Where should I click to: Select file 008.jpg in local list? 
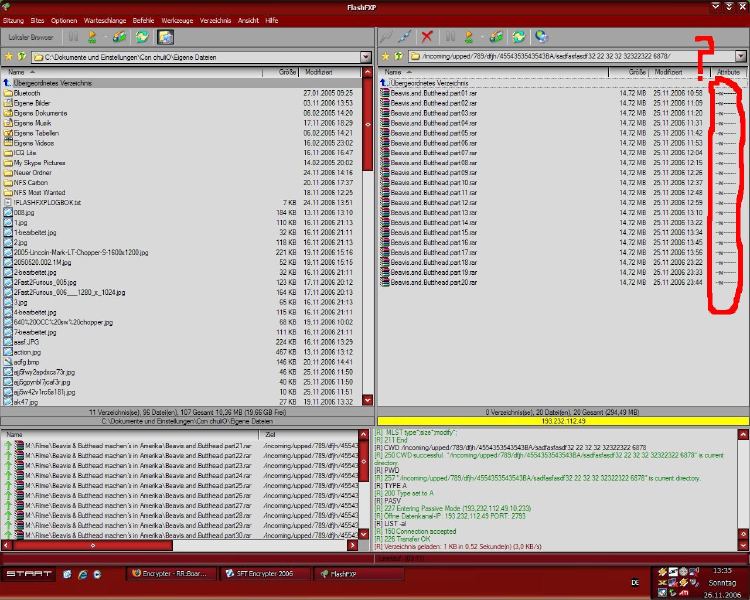(24, 212)
